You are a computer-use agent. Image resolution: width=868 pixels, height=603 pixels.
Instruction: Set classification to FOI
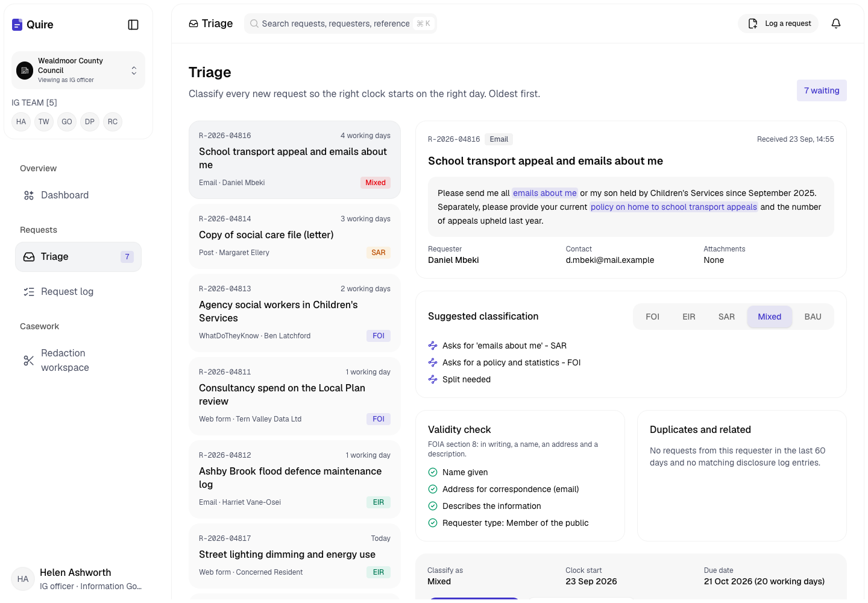652,317
